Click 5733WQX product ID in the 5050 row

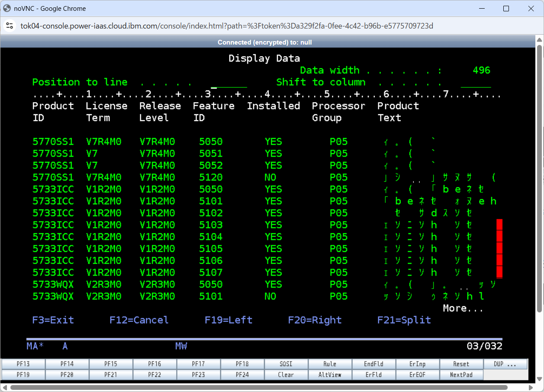click(53, 285)
